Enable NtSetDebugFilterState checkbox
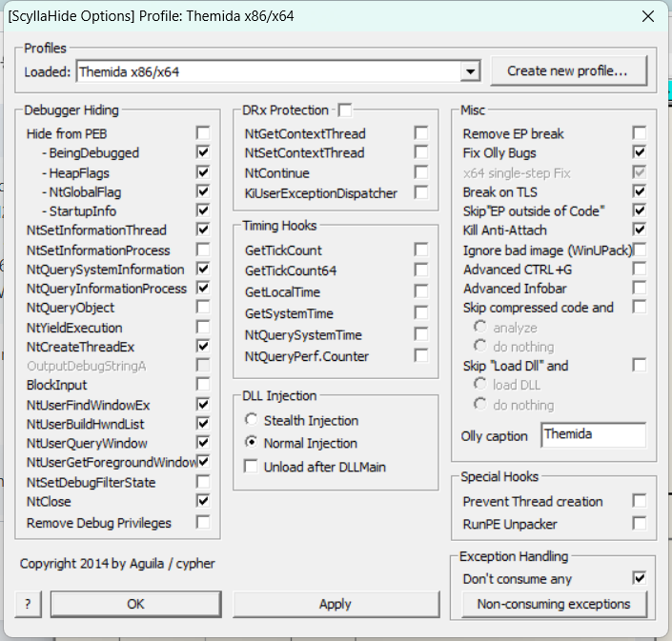The image size is (672, 641). [203, 481]
